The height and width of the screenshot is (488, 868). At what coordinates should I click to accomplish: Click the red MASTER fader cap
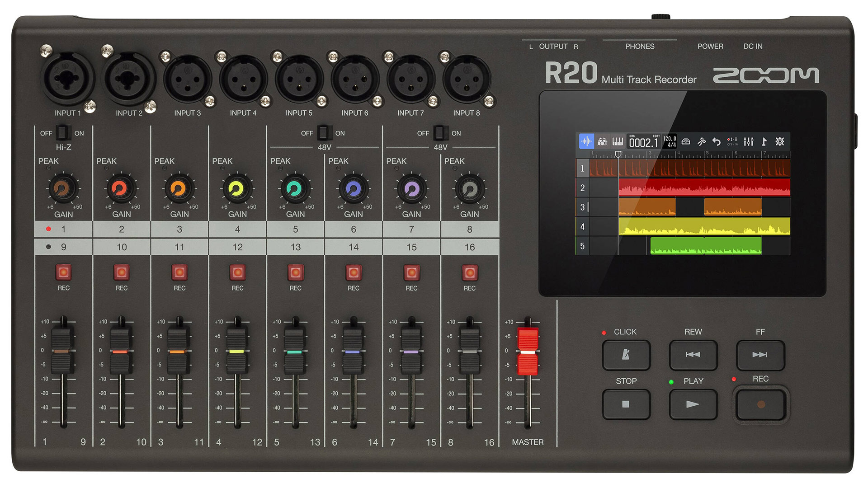click(x=528, y=351)
